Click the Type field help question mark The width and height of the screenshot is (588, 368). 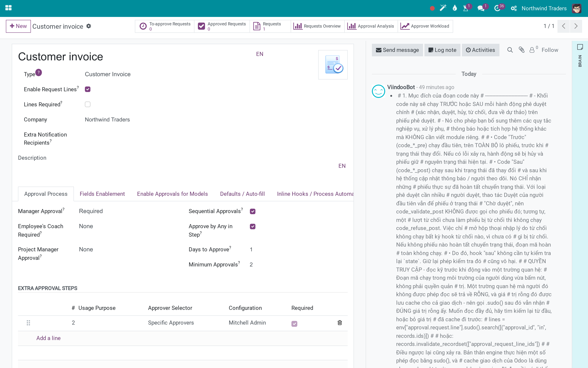39,72
